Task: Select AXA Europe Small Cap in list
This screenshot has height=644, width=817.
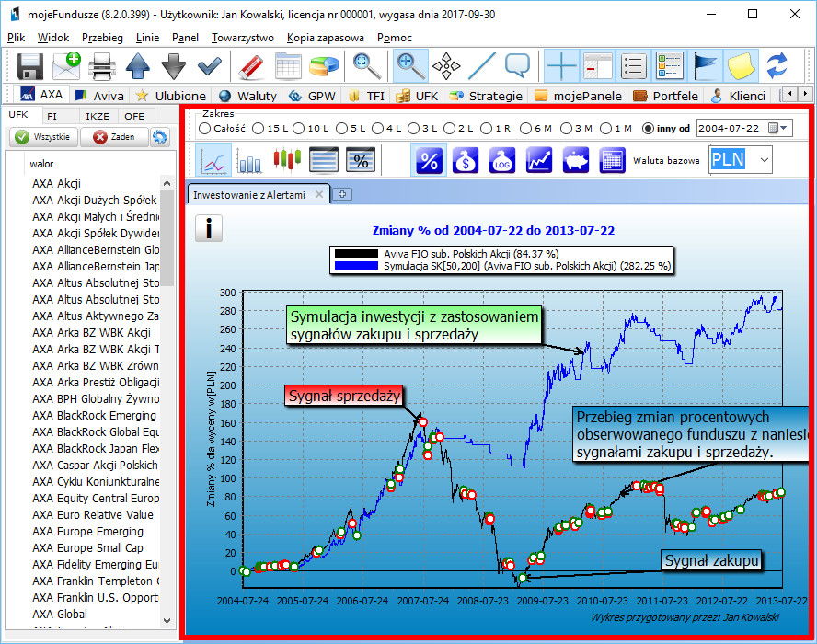Action: click(x=87, y=548)
